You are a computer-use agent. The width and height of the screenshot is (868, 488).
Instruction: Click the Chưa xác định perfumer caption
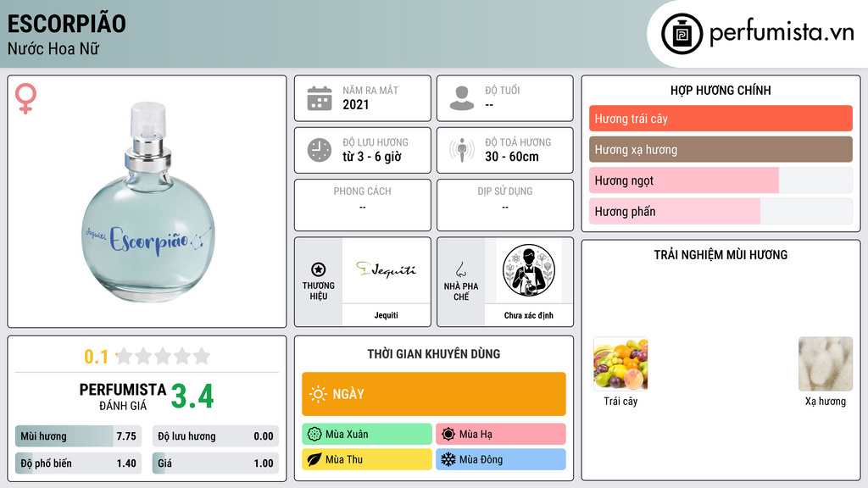529,315
